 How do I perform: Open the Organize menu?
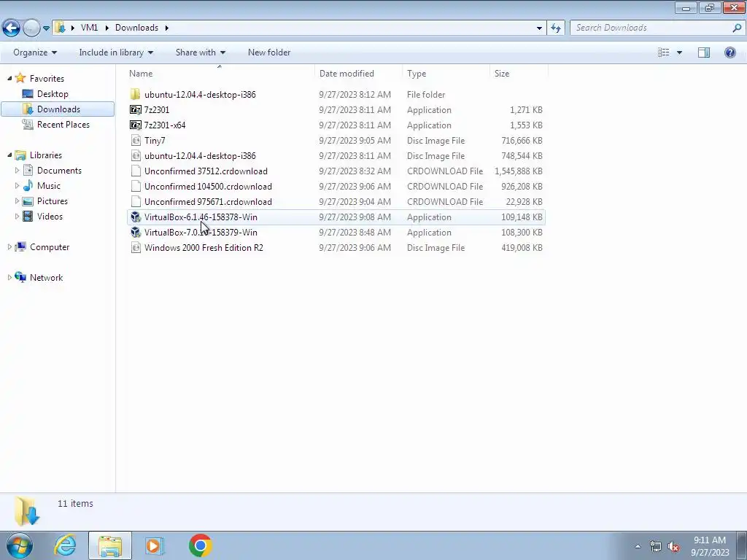tap(35, 52)
